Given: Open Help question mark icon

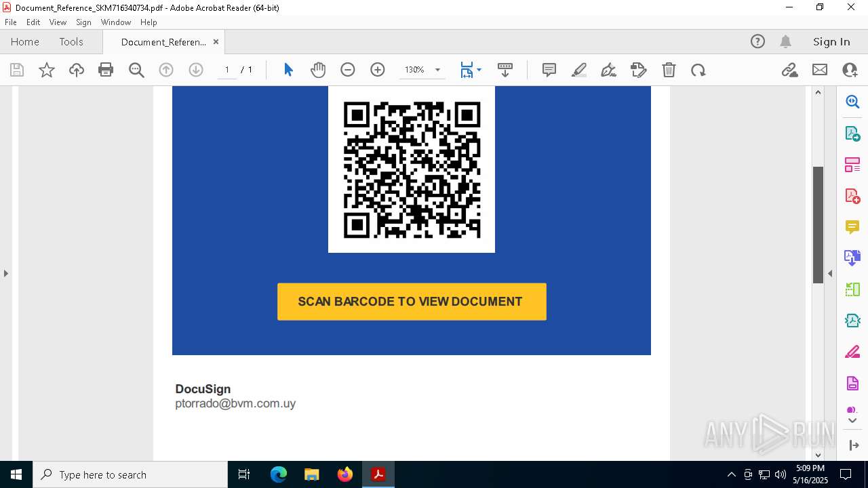Looking at the screenshot, I should click(757, 41).
